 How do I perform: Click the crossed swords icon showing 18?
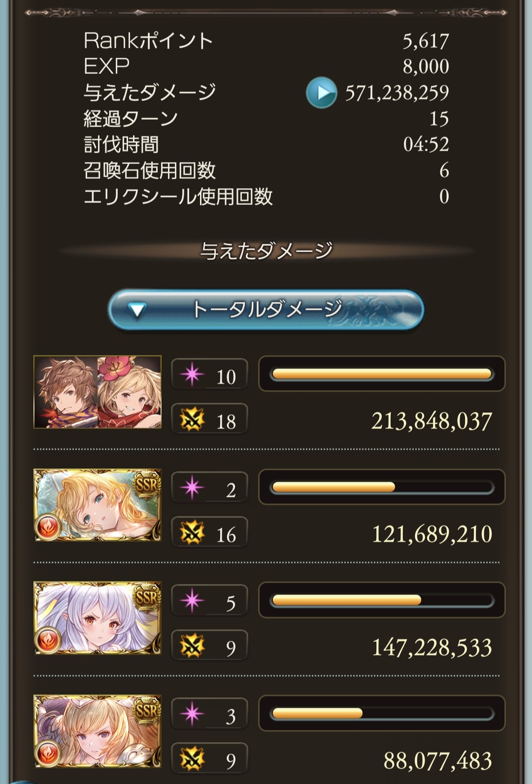coord(192,420)
